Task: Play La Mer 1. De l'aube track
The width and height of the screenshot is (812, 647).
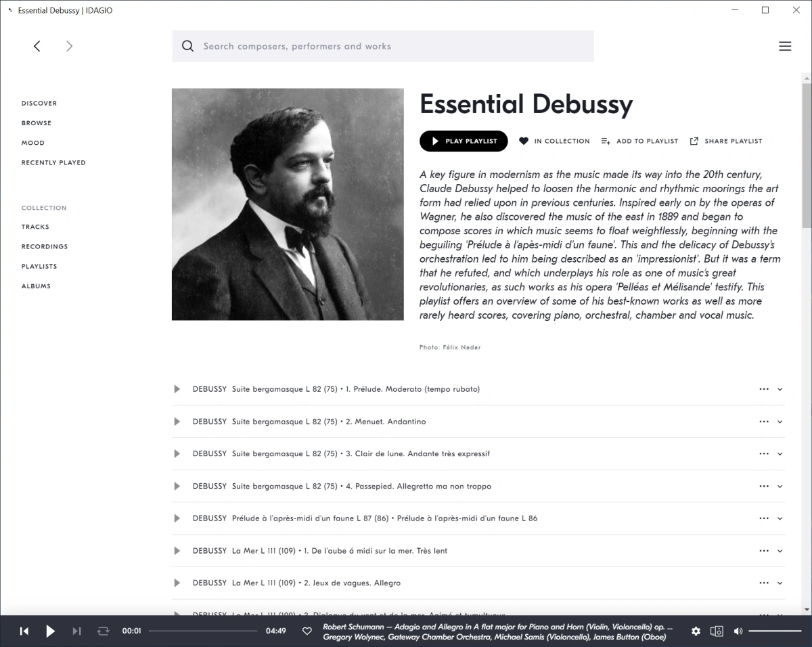Action: click(x=177, y=551)
